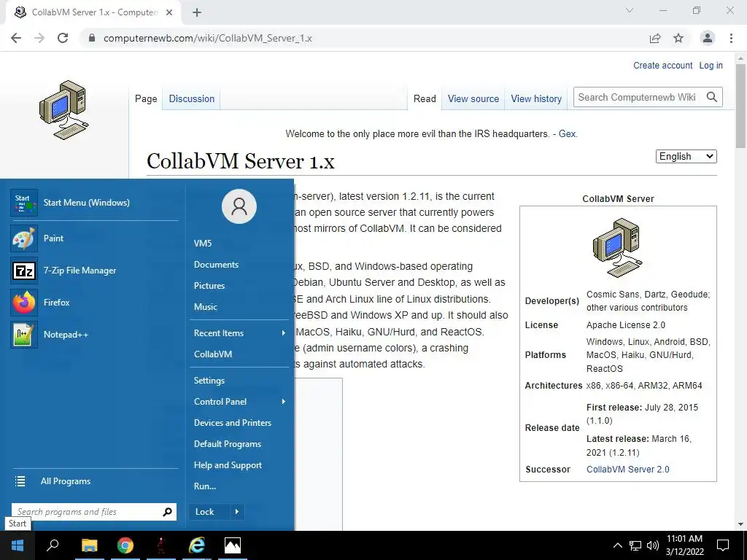Open CollabVM Server 2.0 successor link
Viewport: 747px width, 560px height.
(627, 469)
